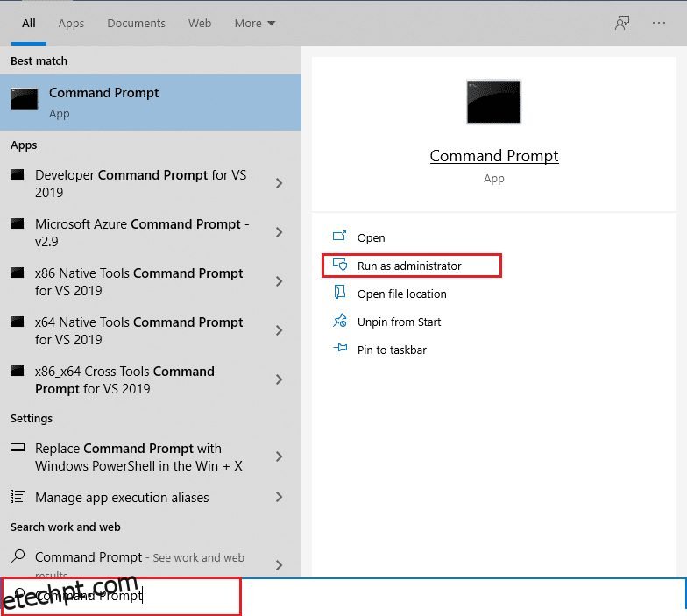The image size is (687, 616).
Task: Open Developer Command Prompt for VS 2019
Action: click(151, 184)
